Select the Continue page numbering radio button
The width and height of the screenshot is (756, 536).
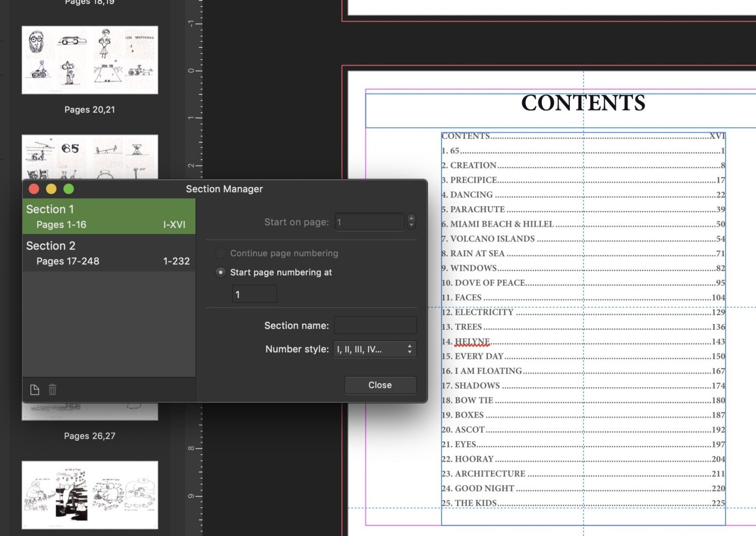click(x=221, y=253)
